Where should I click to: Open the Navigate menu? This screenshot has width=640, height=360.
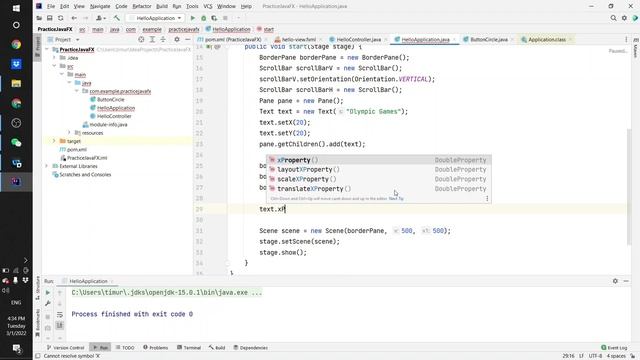click(100, 6)
